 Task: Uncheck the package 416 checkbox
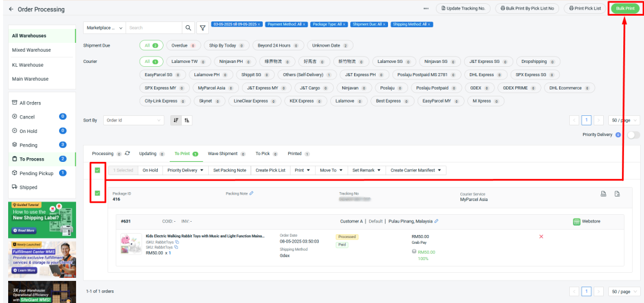click(x=97, y=193)
